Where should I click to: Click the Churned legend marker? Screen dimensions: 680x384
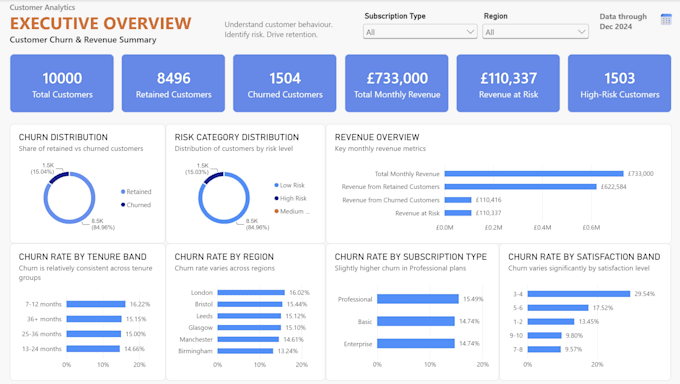[123, 204]
